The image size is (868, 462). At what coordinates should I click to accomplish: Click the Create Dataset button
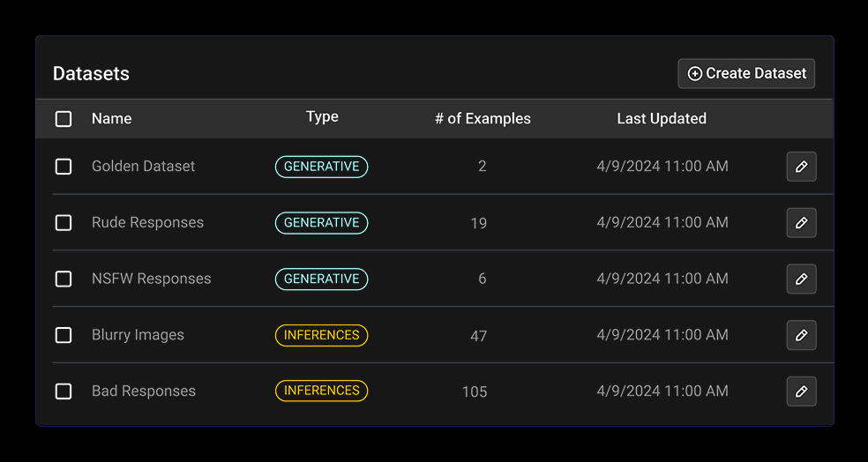[746, 74]
